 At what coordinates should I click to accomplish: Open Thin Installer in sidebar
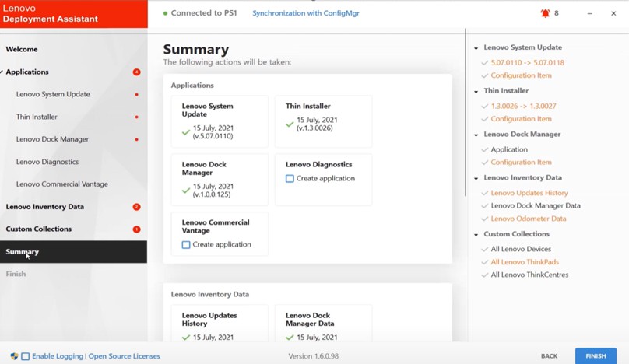pos(37,117)
